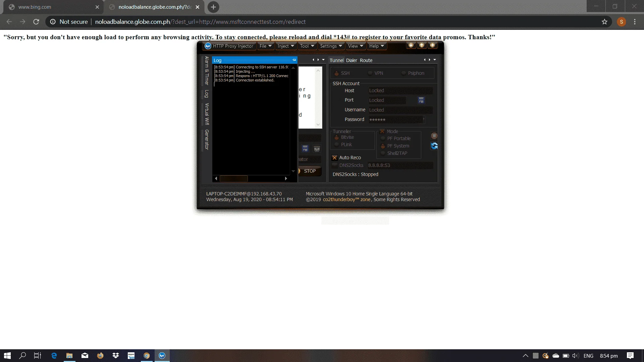Click the HTTP Proxy Injector logo icon
This screenshot has width=644, height=362.
[208, 46]
